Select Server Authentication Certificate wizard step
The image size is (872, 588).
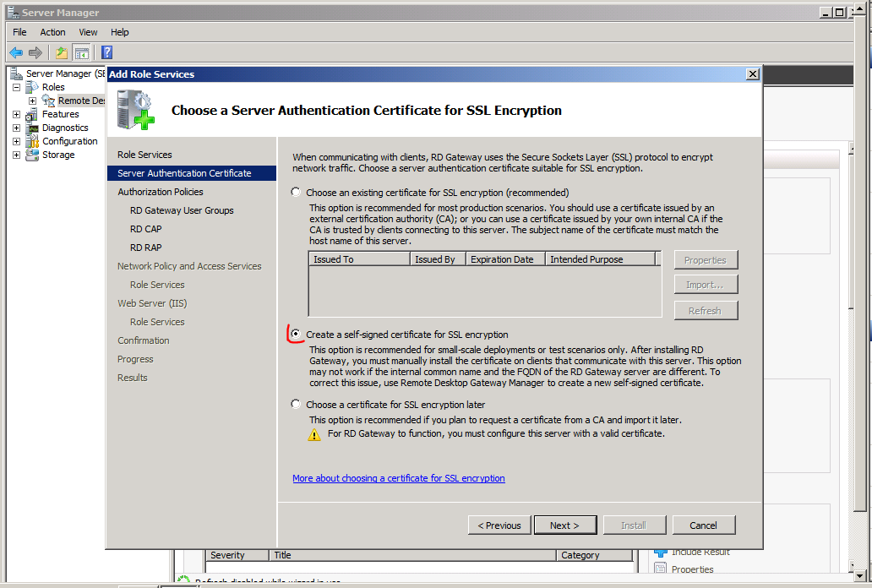(x=191, y=173)
